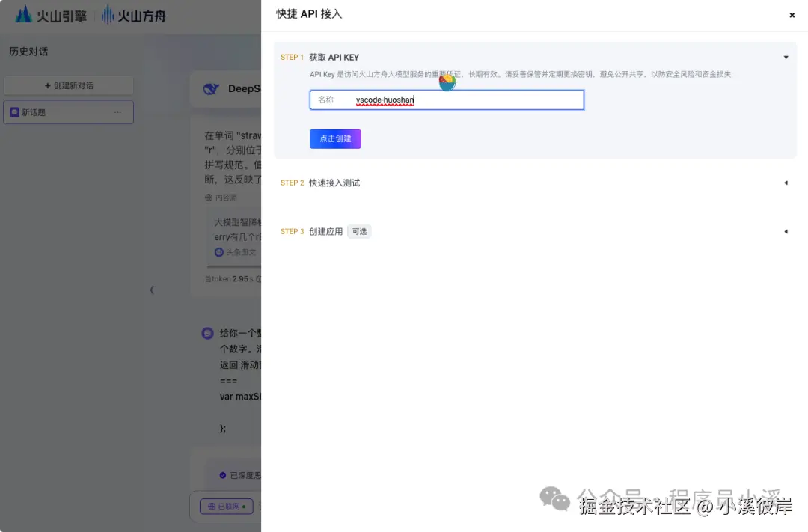Expand the STEP 2 快速接入测试 section
Viewport: 808px width, 532px height.
(x=786, y=183)
